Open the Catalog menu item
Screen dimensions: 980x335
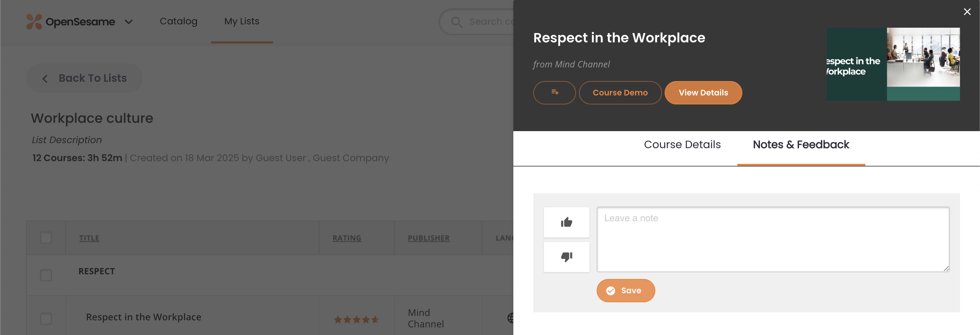(x=178, y=21)
